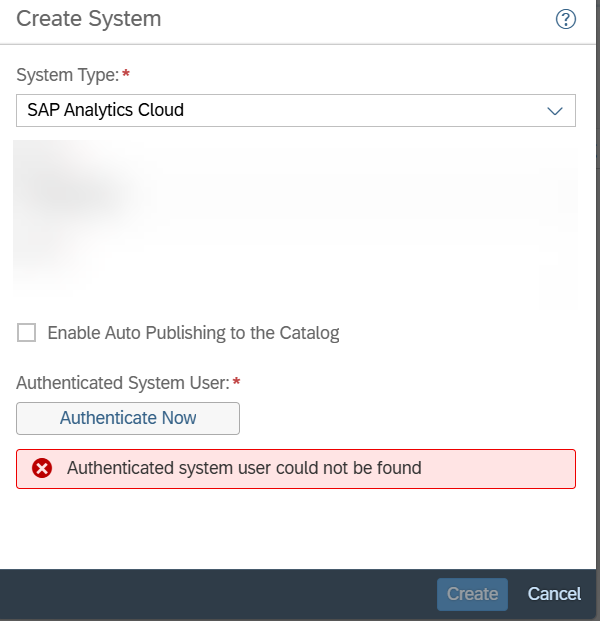Click the "Create System" dialog title
600x621 pixels.
tap(89, 19)
